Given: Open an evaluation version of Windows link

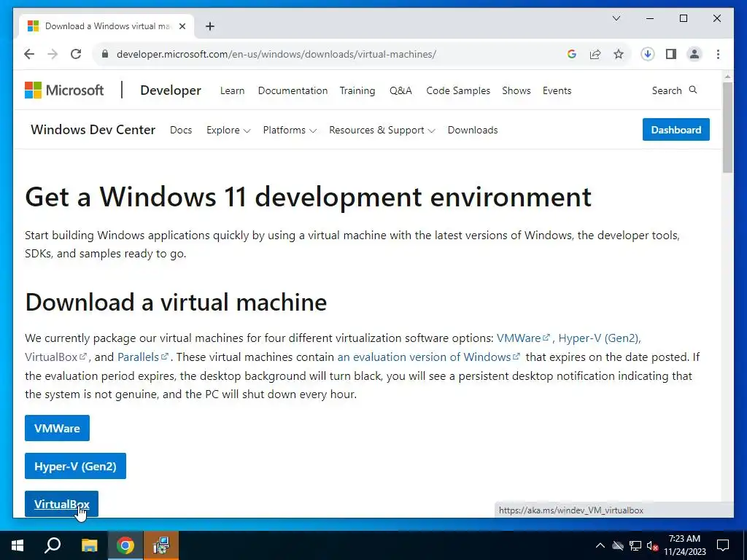Looking at the screenshot, I should point(429,357).
